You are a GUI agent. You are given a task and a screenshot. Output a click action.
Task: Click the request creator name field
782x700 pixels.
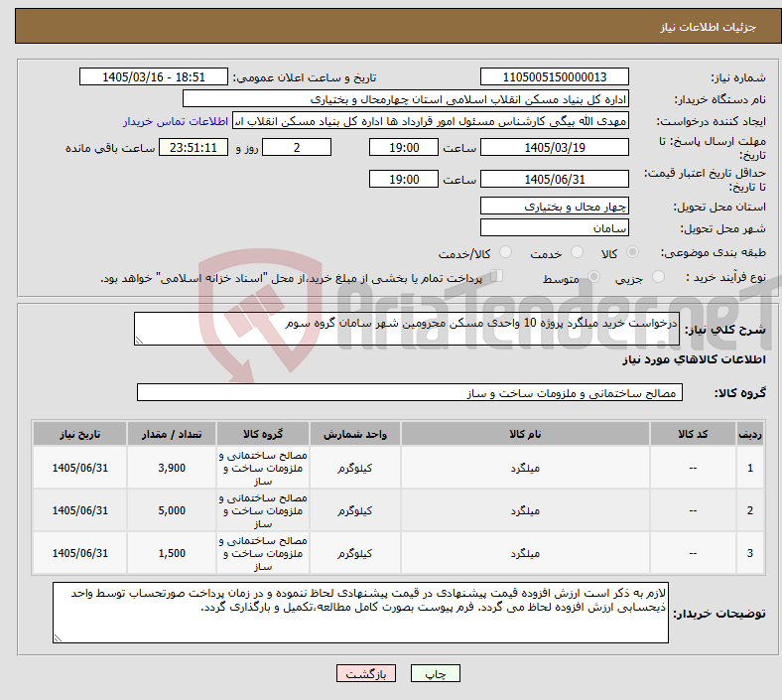click(x=431, y=121)
